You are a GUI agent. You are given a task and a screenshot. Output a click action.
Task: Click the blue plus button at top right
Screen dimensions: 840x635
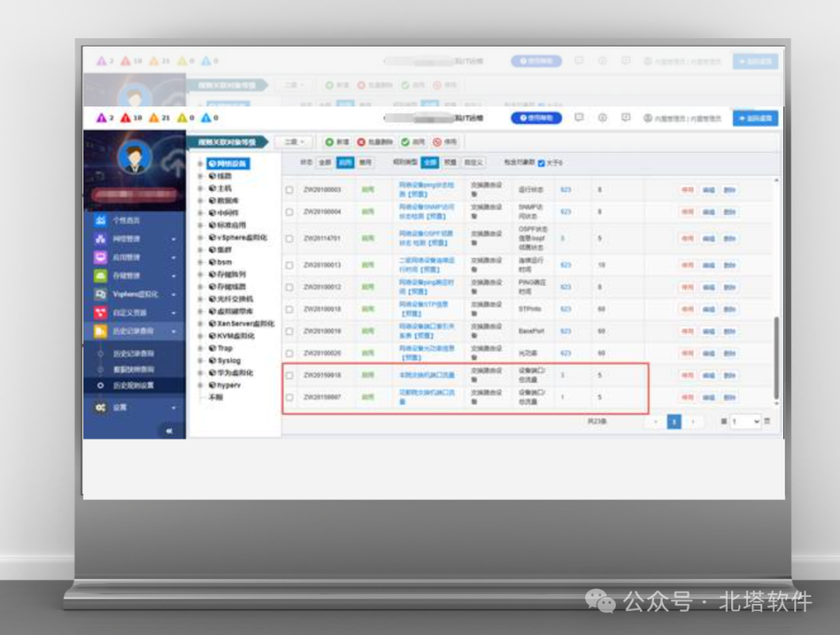point(755,118)
